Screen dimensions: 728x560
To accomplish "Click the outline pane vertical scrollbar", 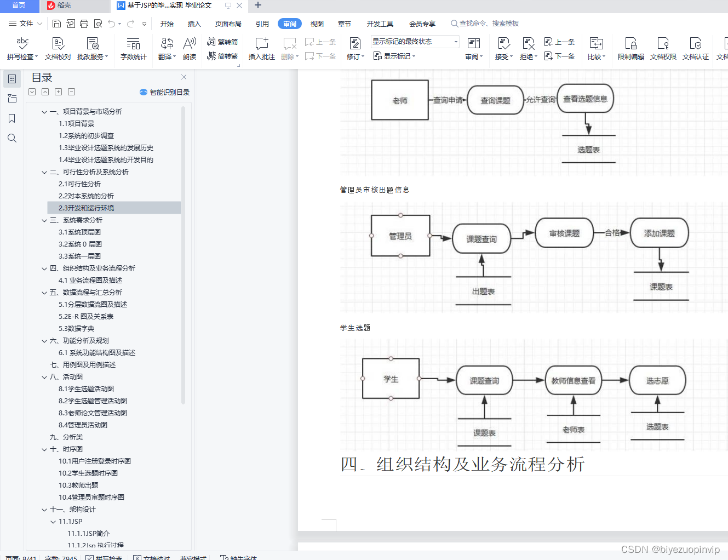I will coord(183,255).
